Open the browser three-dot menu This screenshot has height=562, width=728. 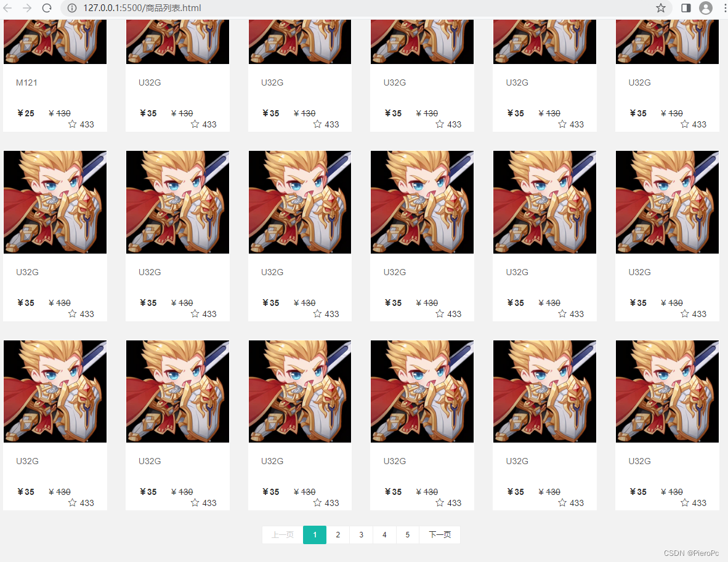click(725, 8)
